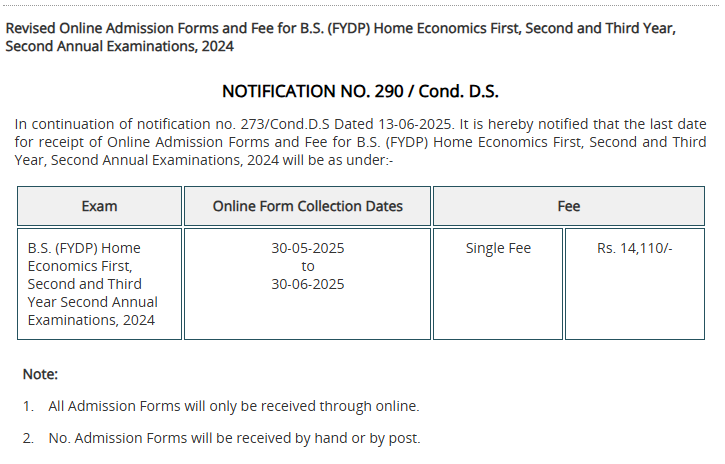Click 'Second Annual Examinations, 2024' in the heading
This screenshot has width=725, height=464.
tap(120, 46)
